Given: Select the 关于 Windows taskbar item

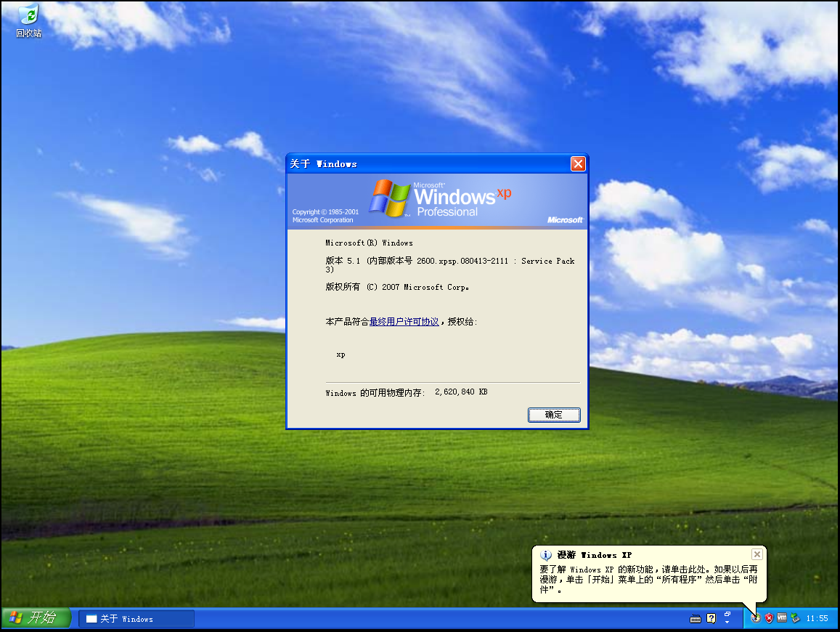Looking at the screenshot, I should (136, 619).
